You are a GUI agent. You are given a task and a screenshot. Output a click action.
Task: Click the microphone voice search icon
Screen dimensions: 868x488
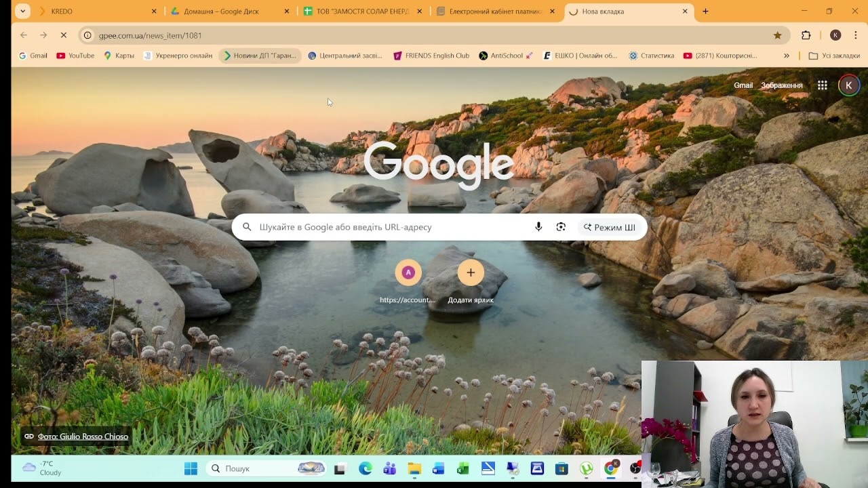538,227
